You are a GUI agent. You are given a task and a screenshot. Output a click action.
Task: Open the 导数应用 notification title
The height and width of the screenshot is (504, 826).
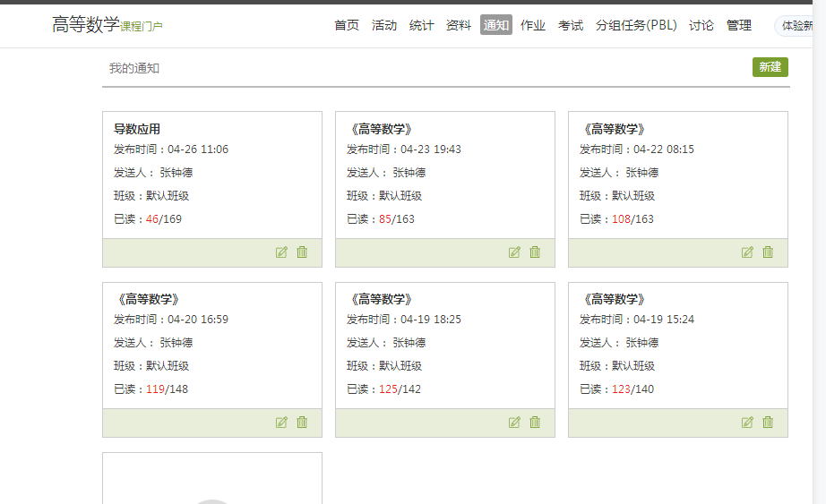click(137, 129)
